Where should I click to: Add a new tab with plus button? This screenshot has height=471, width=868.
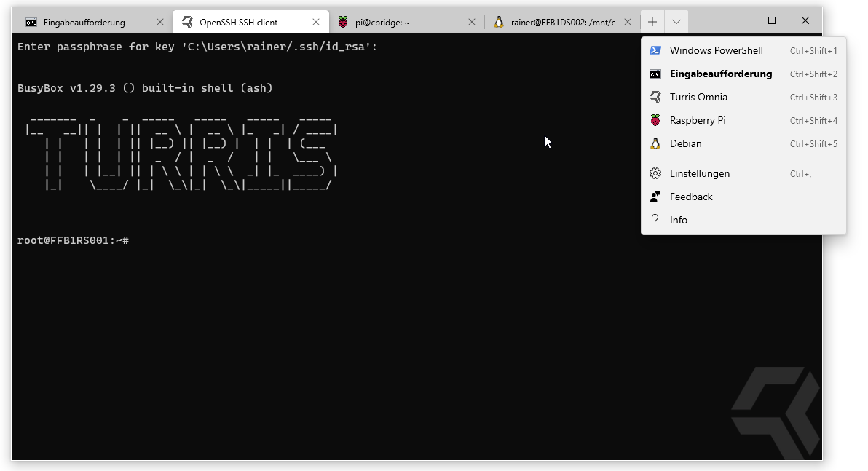coord(652,22)
